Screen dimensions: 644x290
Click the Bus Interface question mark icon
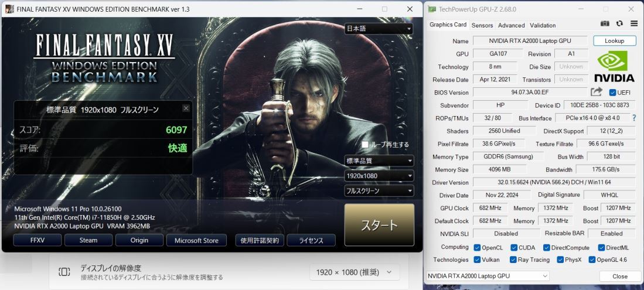634,118
